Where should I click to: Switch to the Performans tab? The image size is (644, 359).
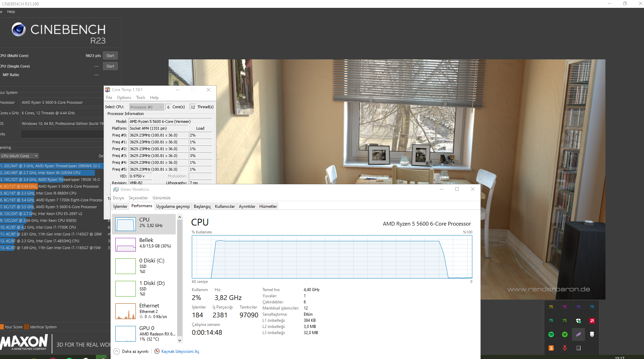(x=142, y=206)
